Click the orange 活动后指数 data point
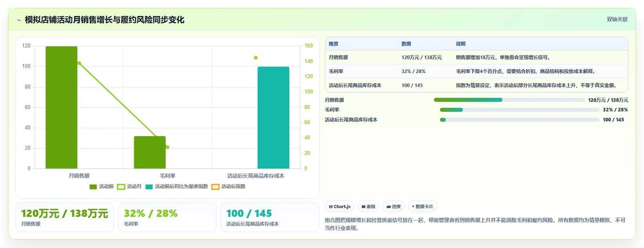This screenshot has height=248, width=644. (256, 58)
